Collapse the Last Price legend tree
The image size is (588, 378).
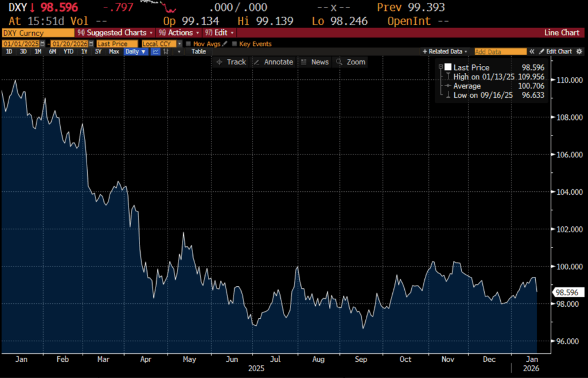tap(440, 67)
